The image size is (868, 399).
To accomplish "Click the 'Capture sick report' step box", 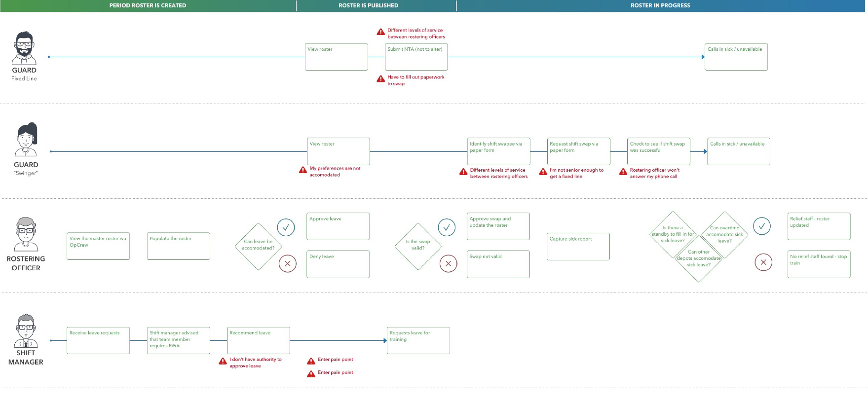I will tap(578, 246).
